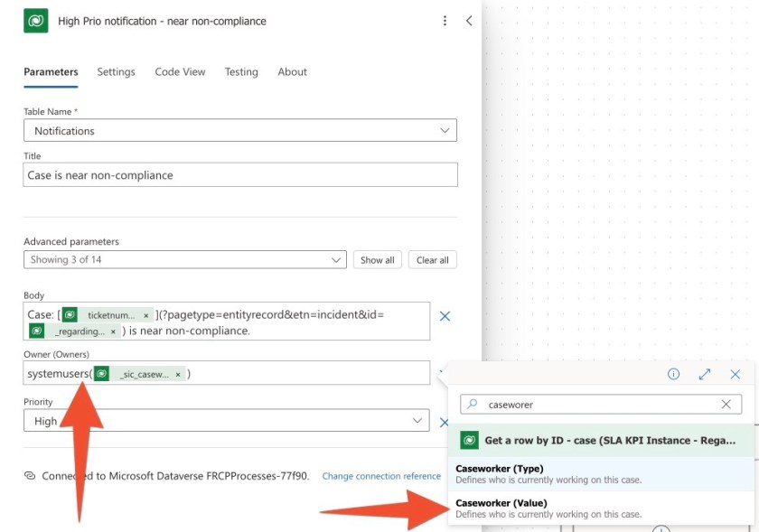This screenshot has width=759, height=532.
Task: Open the Advanced parameters Showing 3 of 14 dropdown
Action: click(185, 259)
